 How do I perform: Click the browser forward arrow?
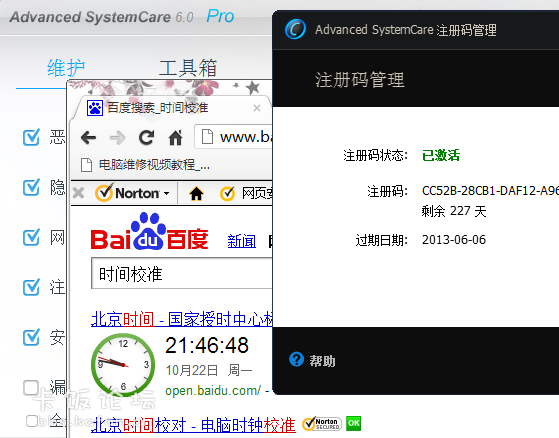117,138
